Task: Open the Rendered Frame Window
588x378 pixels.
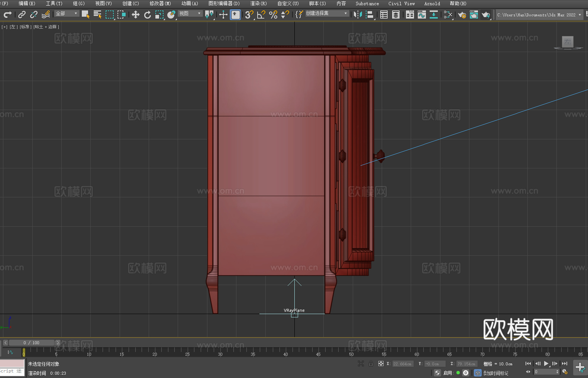Action: click(x=474, y=14)
